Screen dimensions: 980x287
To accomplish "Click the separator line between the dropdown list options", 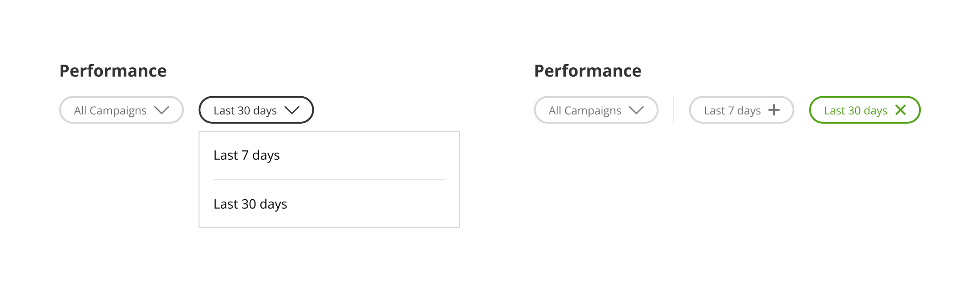I will coord(329,179).
